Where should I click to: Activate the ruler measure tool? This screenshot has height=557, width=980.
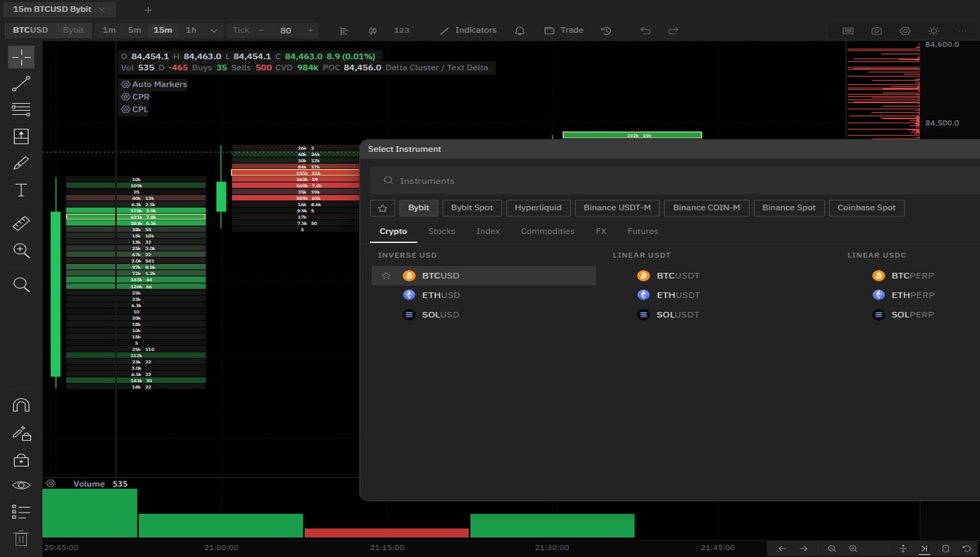(x=21, y=223)
